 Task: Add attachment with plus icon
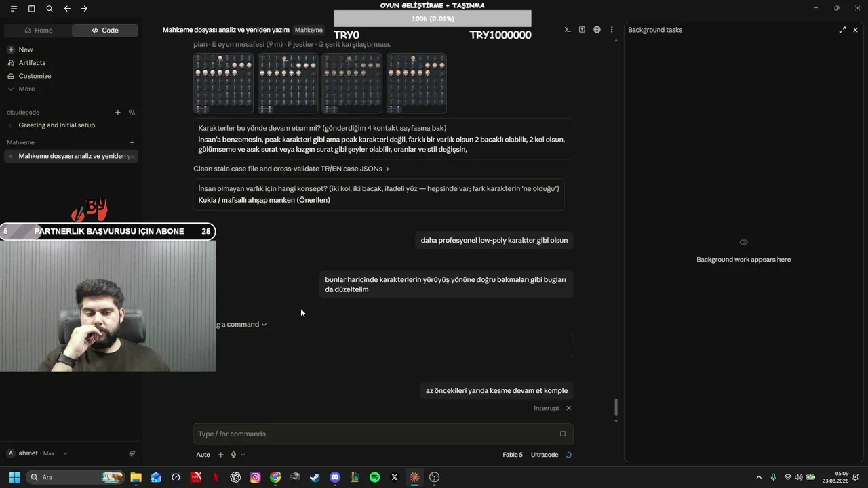coord(220,455)
